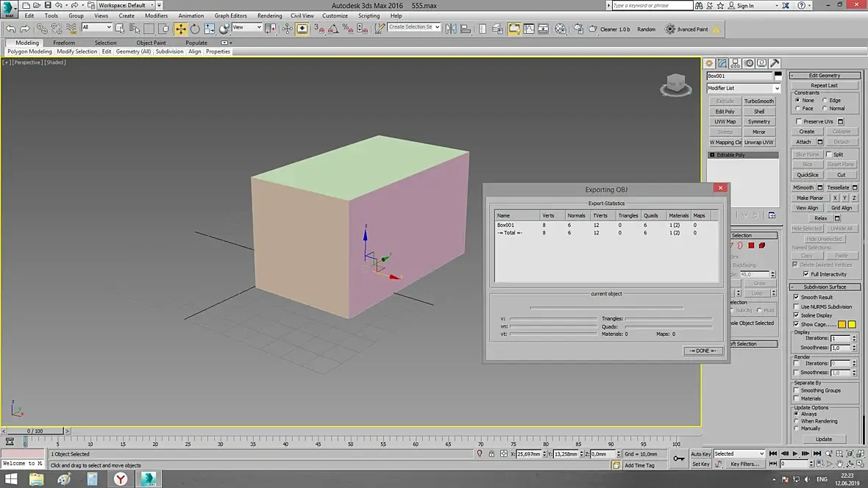Activate the Select and Link tool
Viewport: 868px width, 488px height.
42,29
